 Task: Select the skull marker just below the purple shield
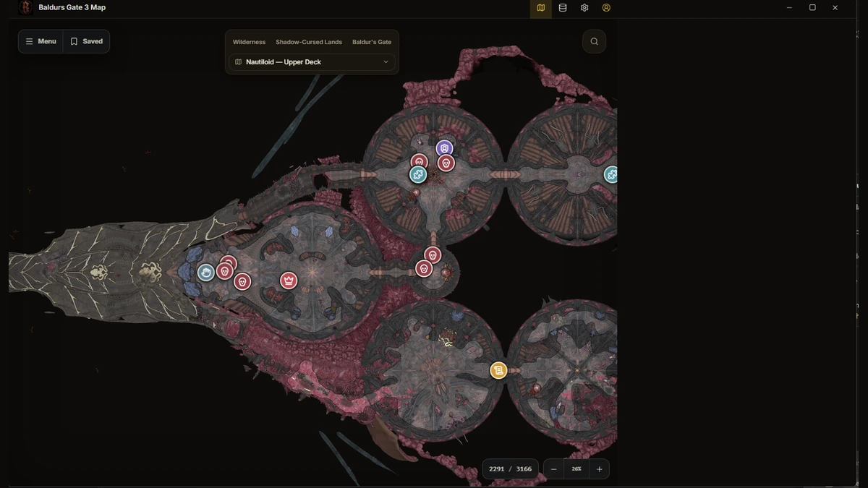coord(446,163)
